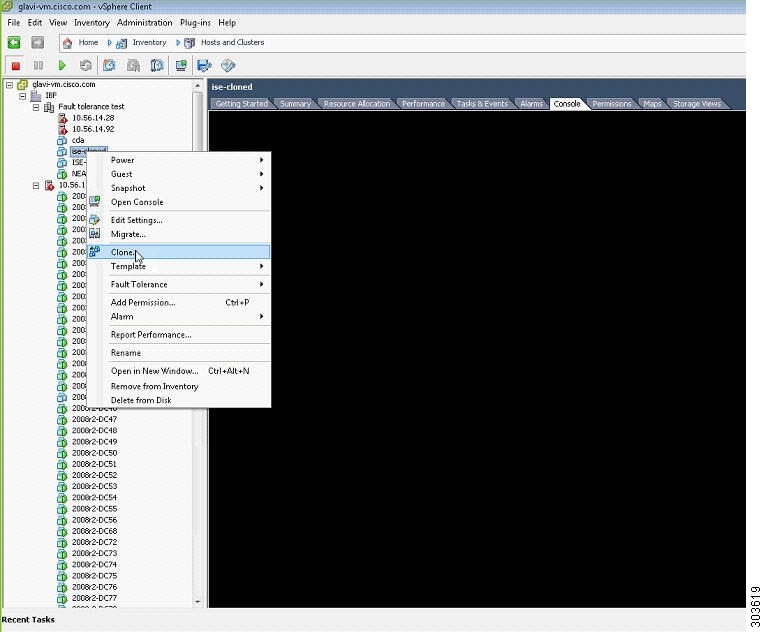Expand the Alarm submenu arrow

click(x=262, y=316)
